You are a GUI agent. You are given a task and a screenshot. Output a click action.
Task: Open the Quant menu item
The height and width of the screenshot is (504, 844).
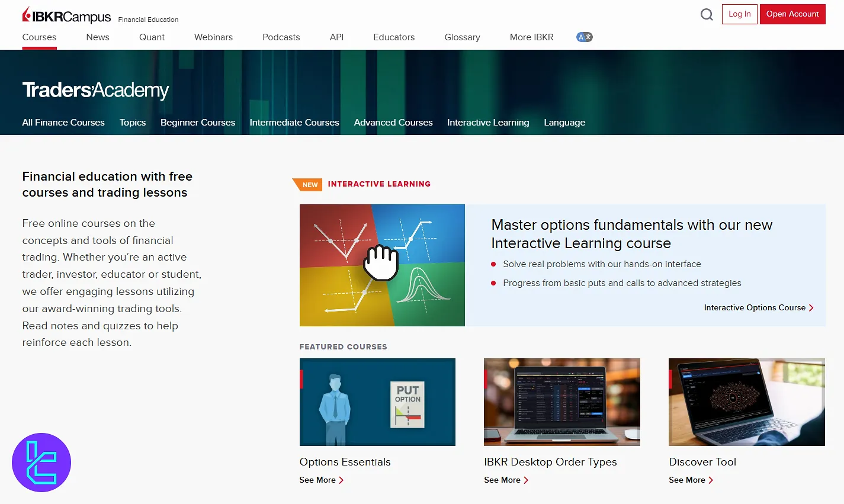coord(152,37)
